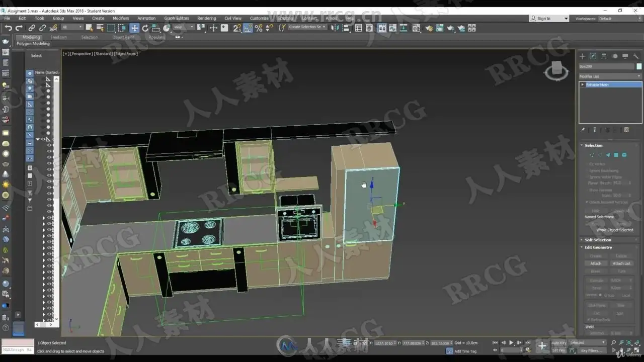Activate the Select and Link tool
The height and width of the screenshot is (362, 644).
click(32, 28)
